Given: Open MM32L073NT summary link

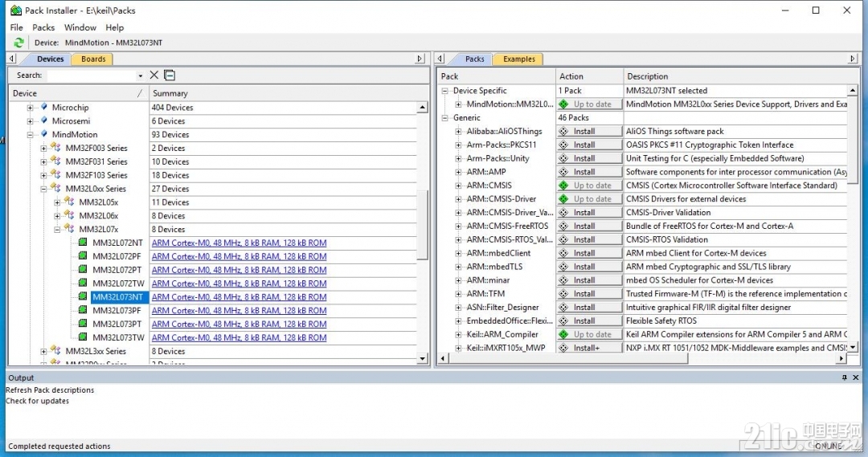Looking at the screenshot, I should pos(240,296).
